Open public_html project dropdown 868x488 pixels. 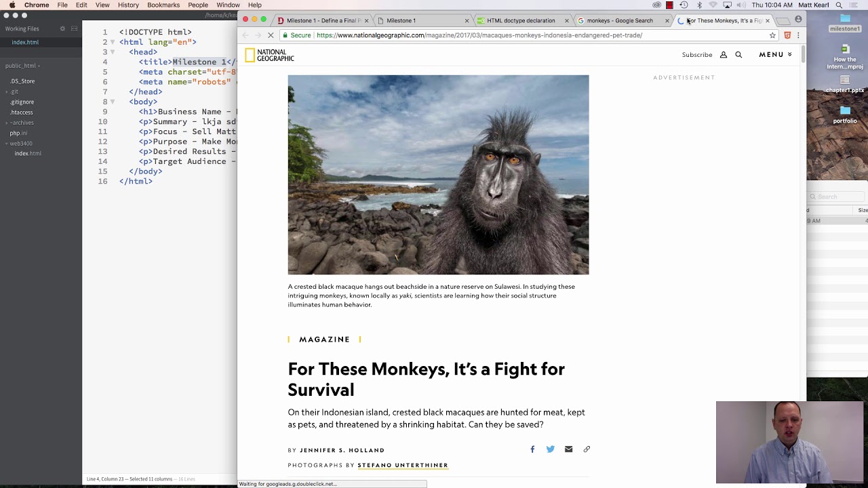tap(23, 66)
